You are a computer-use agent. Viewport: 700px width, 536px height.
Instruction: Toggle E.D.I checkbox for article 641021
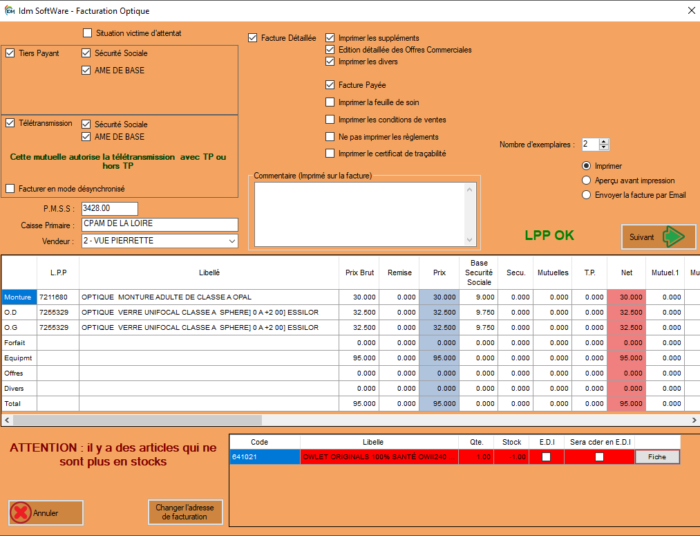(x=546, y=457)
